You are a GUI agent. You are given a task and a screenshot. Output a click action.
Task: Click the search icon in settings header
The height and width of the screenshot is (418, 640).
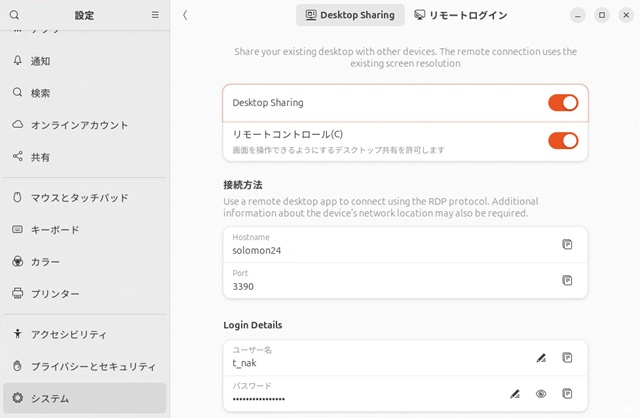15,15
